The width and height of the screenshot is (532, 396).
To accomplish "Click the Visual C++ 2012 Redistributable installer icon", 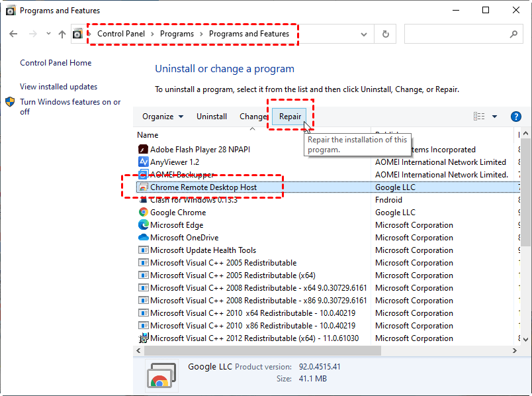I will point(143,338).
